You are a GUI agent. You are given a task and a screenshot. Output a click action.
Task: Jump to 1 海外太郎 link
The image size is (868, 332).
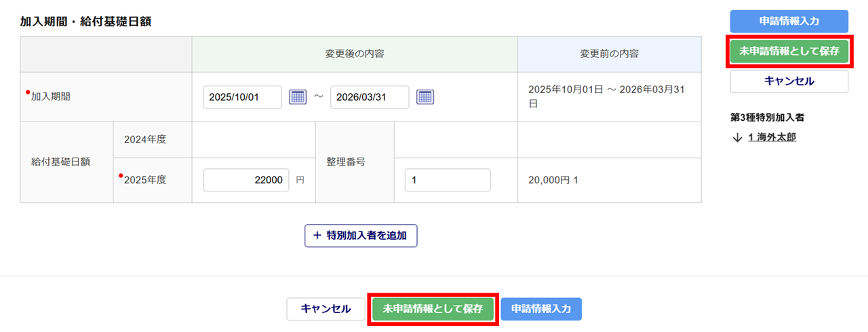click(772, 138)
